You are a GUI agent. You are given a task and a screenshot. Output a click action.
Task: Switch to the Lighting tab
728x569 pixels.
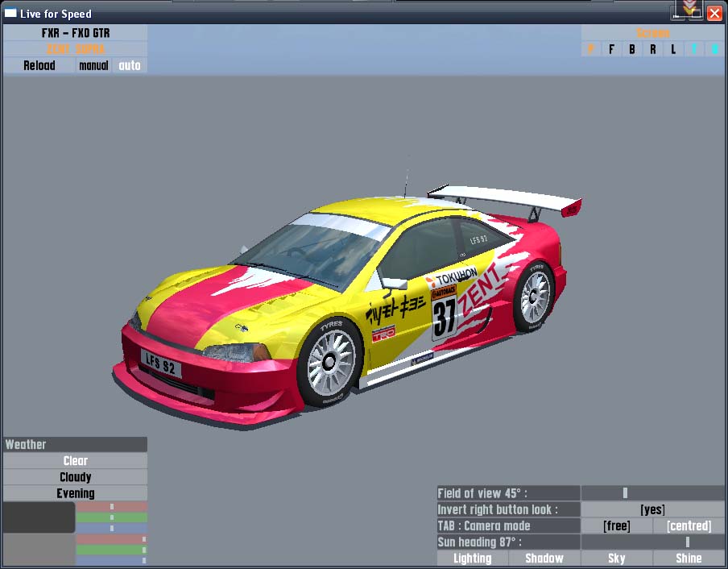473,559
